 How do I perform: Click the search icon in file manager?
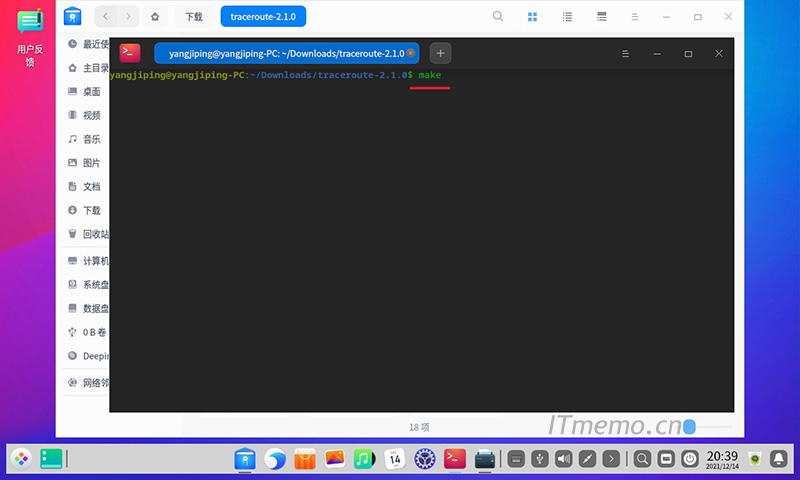[x=498, y=17]
